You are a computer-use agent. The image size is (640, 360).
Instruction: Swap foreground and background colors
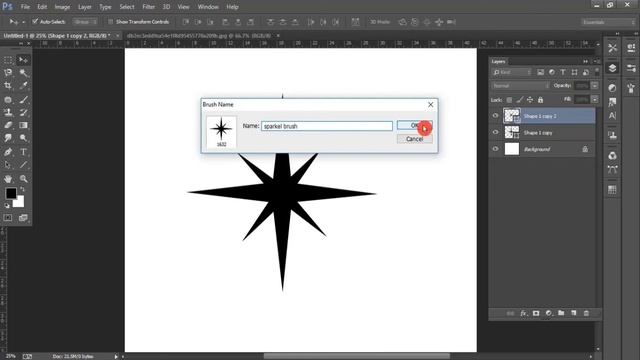pos(22,189)
